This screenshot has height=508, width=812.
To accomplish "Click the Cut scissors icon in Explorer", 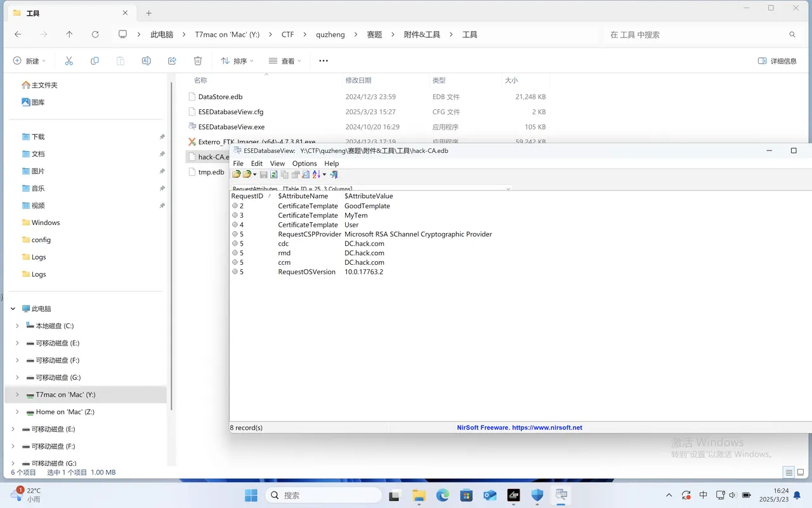I will [x=69, y=61].
